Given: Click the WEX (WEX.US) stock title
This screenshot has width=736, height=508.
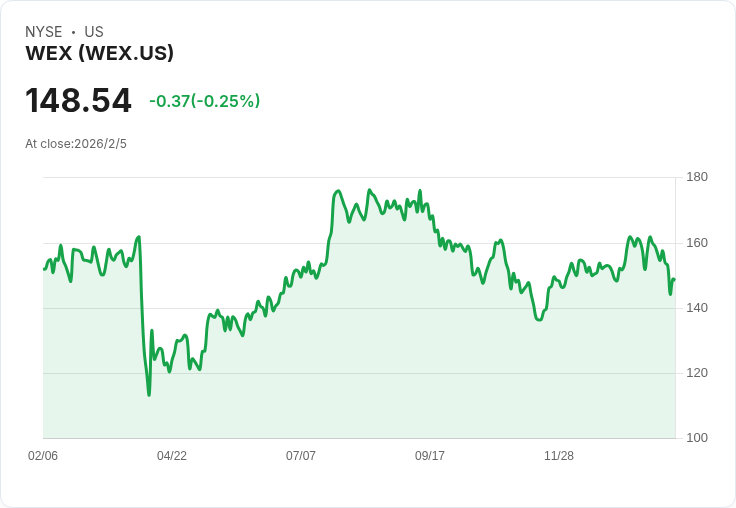Looking at the screenshot, I should coord(100,53).
